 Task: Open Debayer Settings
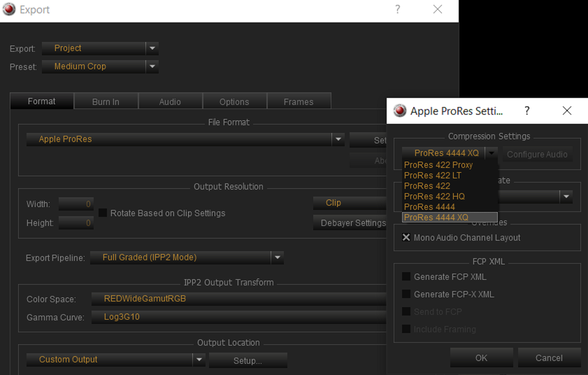tap(350, 223)
